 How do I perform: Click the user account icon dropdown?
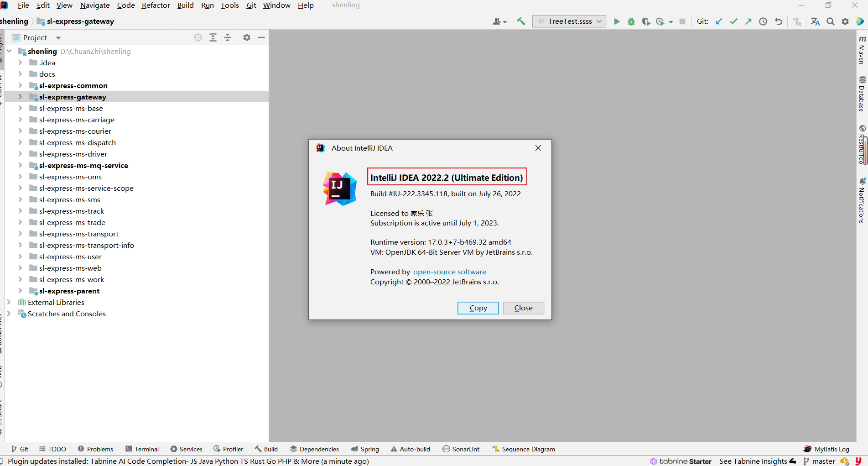499,21
